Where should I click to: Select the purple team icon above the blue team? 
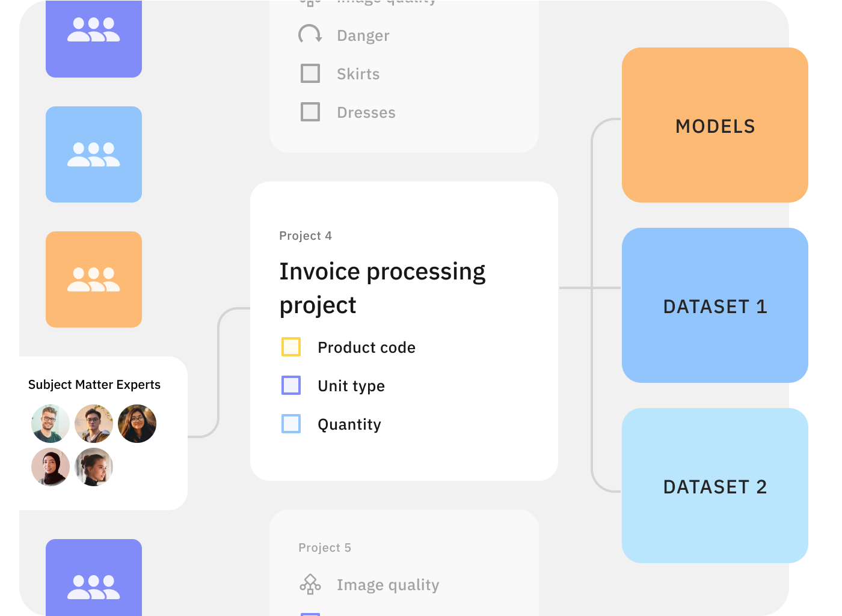pyautogui.click(x=94, y=38)
